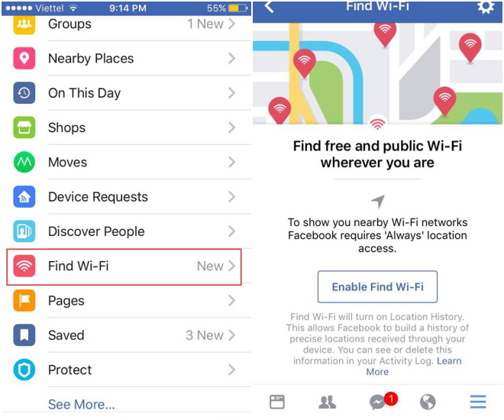504x420 pixels.
Task: Open Find Wi-Fi settings gear
Action: (x=486, y=6)
